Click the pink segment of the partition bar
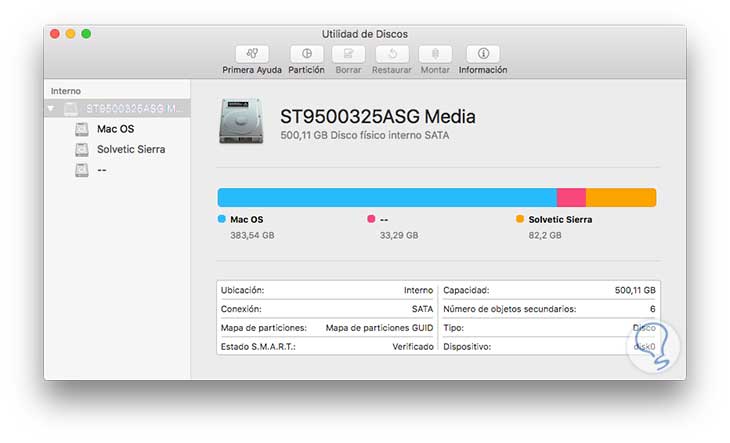The width and height of the screenshot is (730, 443). pyautogui.click(x=571, y=197)
